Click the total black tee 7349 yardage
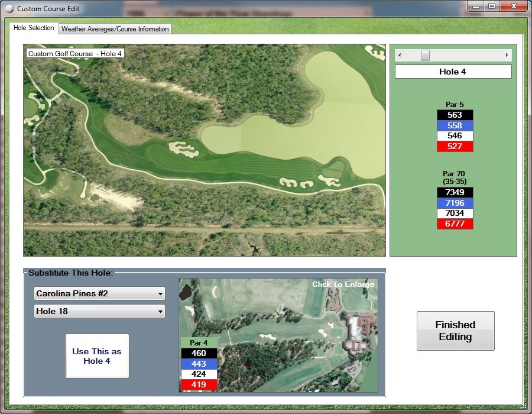 click(x=455, y=193)
